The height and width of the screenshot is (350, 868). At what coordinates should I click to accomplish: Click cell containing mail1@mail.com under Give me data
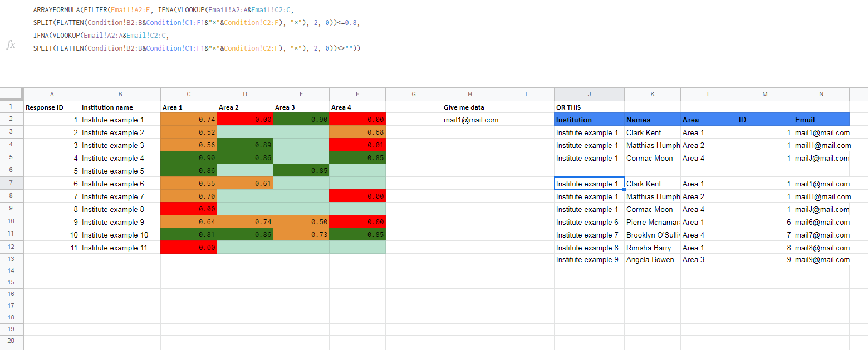pos(470,120)
